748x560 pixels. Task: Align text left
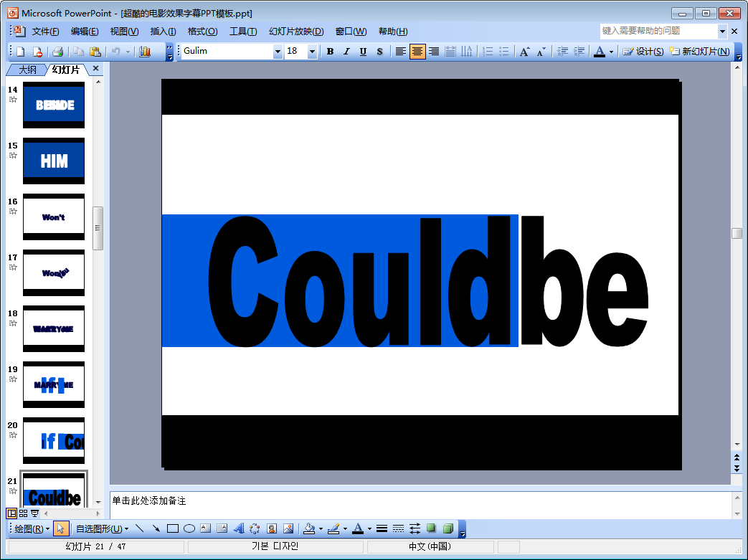[401, 52]
